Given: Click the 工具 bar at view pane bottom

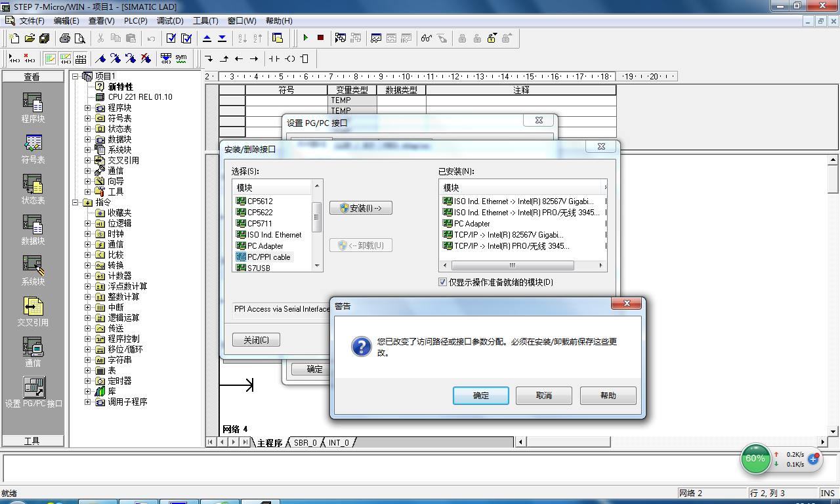Looking at the screenshot, I should pyautogui.click(x=32, y=441).
